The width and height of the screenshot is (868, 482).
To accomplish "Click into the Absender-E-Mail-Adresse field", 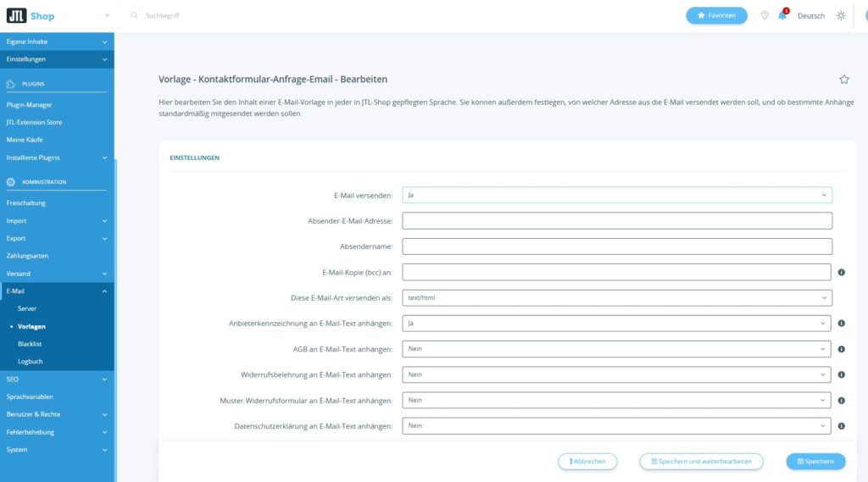I will tap(616, 221).
